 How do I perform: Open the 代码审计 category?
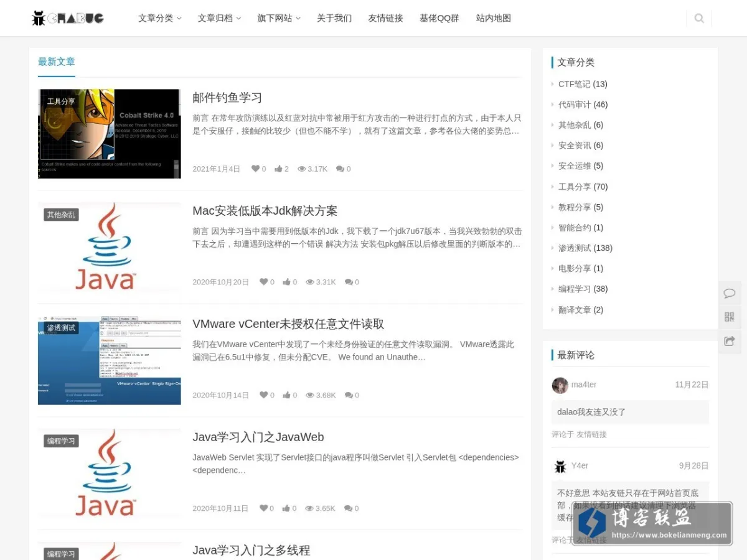coord(574,105)
